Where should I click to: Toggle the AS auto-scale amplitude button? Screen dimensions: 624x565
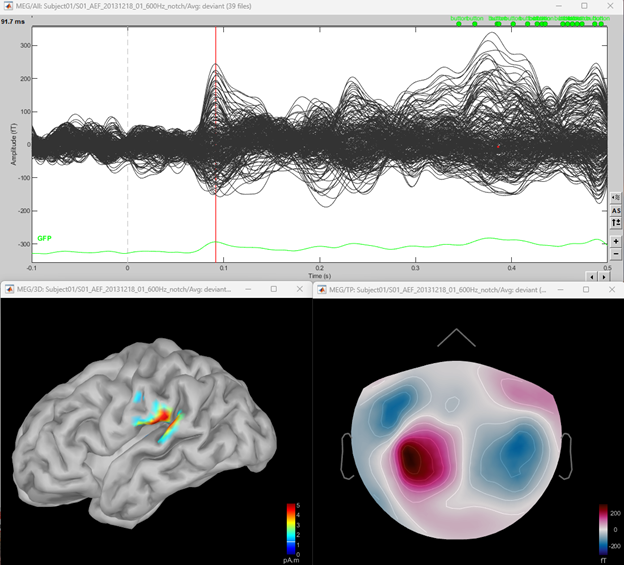[616, 210]
